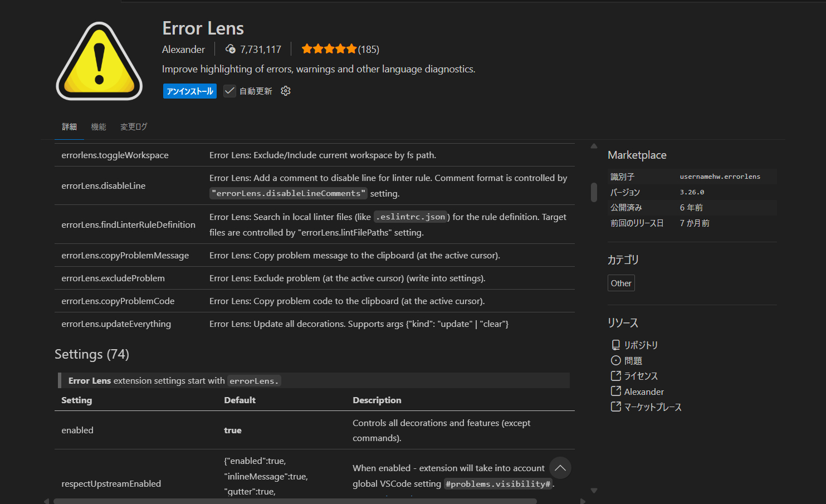Click the #problems.visibility# setting link
This screenshot has width=826, height=504.
click(x=498, y=484)
